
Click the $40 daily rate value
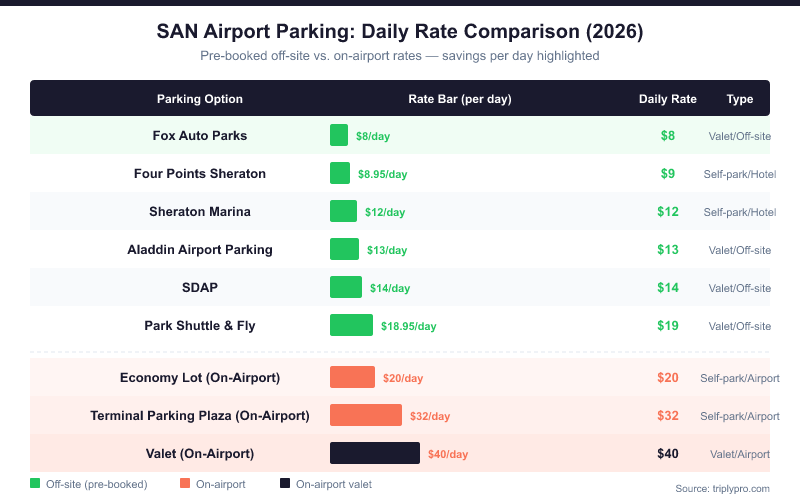point(668,453)
